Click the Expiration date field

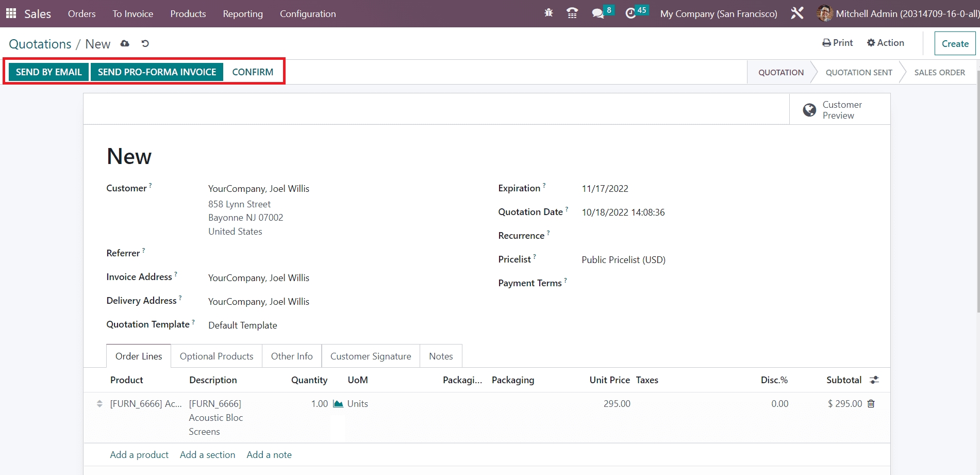coord(605,189)
